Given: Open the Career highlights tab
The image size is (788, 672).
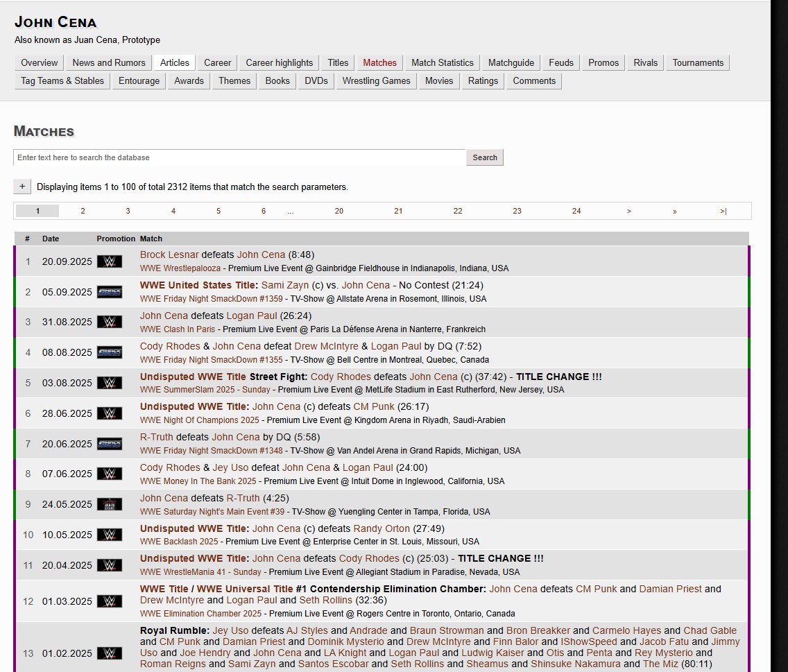Looking at the screenshot, I should coord(279,63).
